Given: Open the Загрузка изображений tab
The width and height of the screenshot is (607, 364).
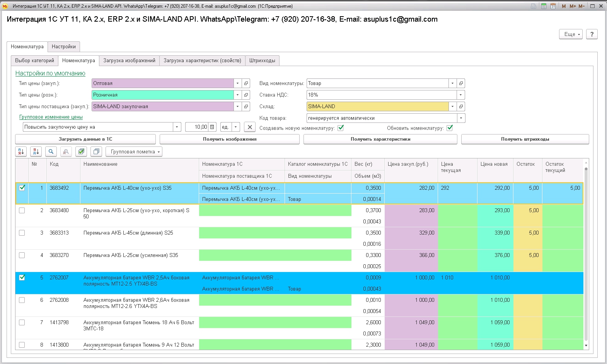Looking at the screenshot, I should coord(129,61).
